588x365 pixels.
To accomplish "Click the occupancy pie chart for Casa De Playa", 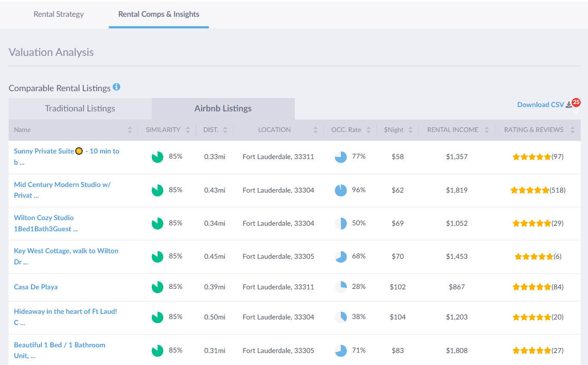I will (340, 286).
